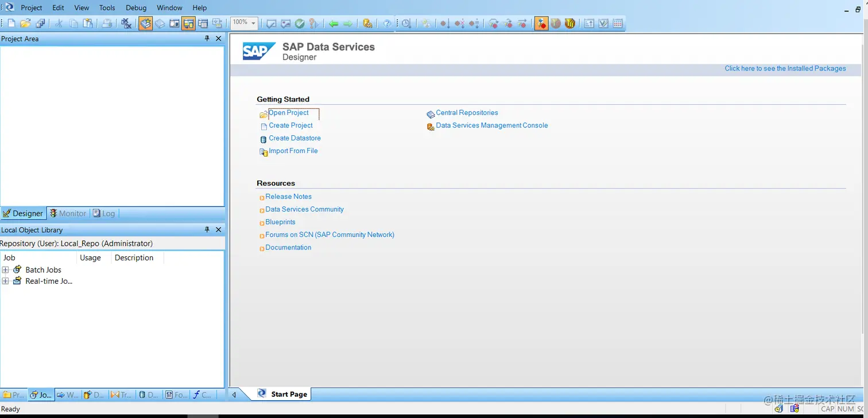Switch to the Work Flows library tab

(x=68, y=394)
